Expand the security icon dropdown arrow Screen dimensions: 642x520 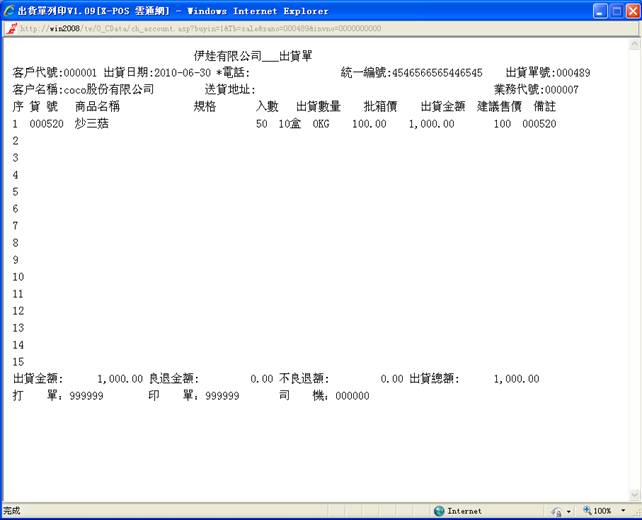568,510
